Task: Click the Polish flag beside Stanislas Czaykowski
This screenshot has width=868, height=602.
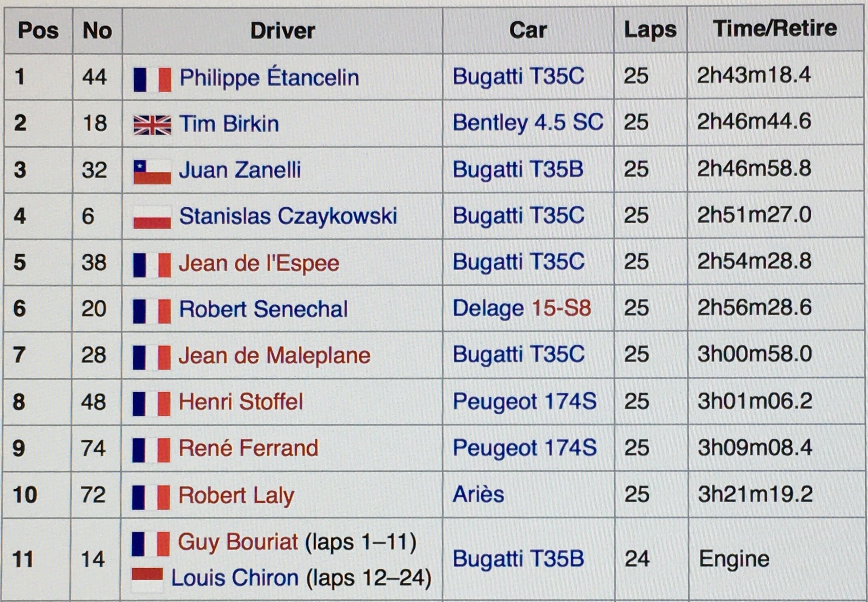Action: [152, 218]
